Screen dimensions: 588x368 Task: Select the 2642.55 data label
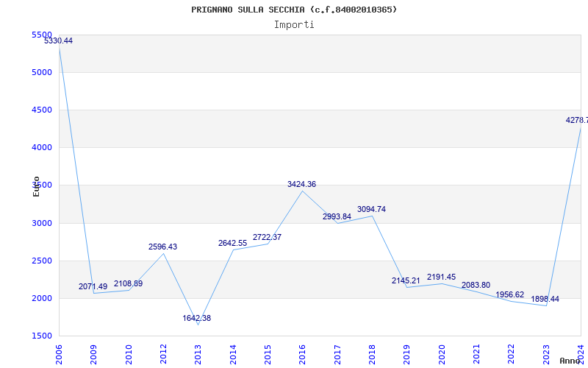[232, 243]
